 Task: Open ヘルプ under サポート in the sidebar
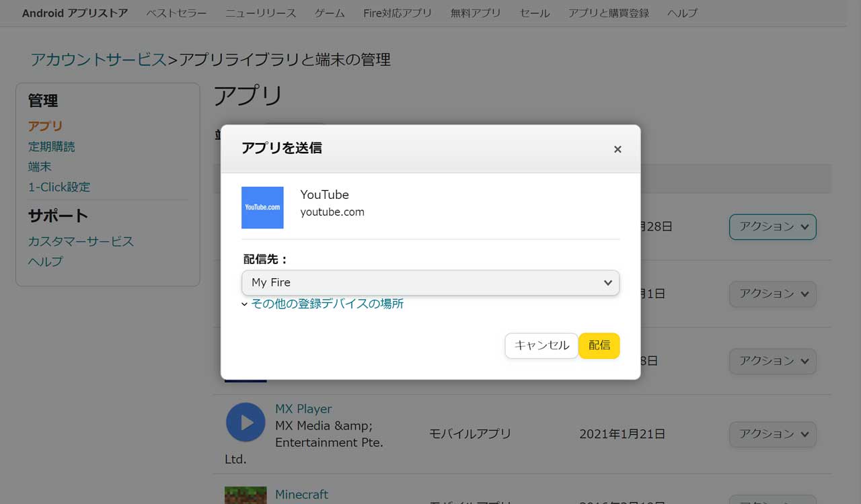(46, 261)
